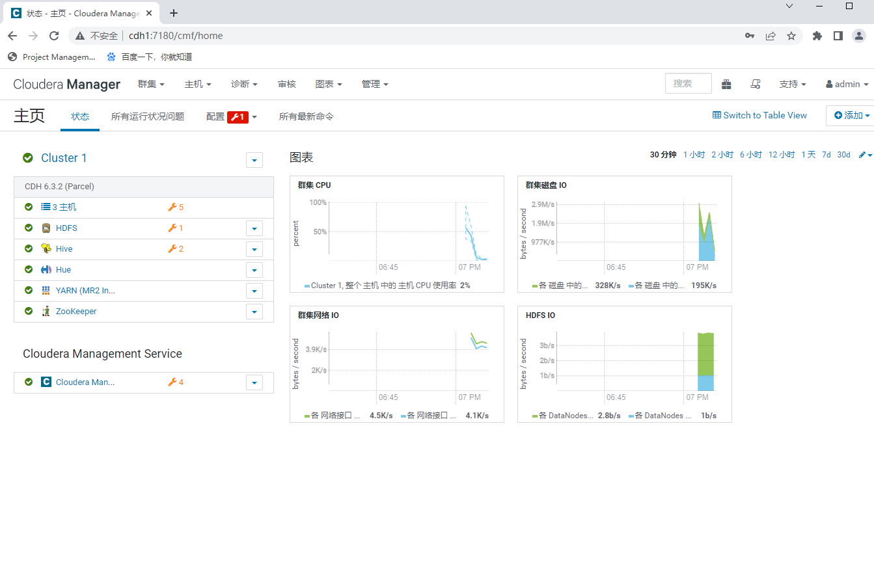The height and width of the screenshot is (588, 874).
Task: Open the Cluster 1 link
Action: [64, 157]
